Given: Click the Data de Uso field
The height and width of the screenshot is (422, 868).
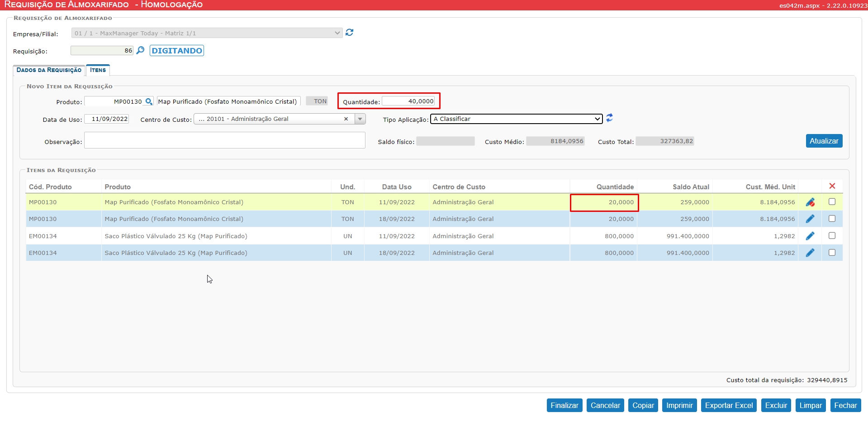Looking at the screenshot, I should (x=107, y=119).
